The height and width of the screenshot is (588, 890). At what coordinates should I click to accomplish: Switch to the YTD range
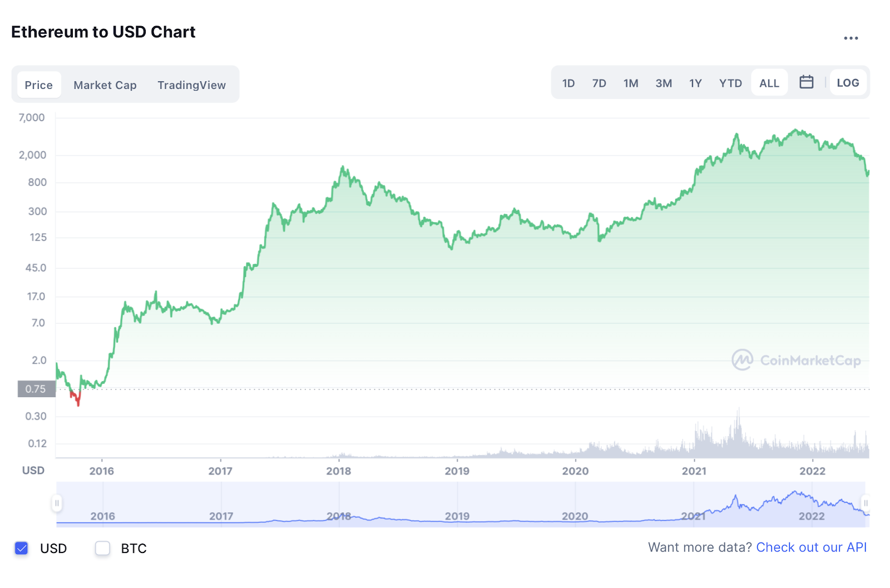click(x=730, y=83)
